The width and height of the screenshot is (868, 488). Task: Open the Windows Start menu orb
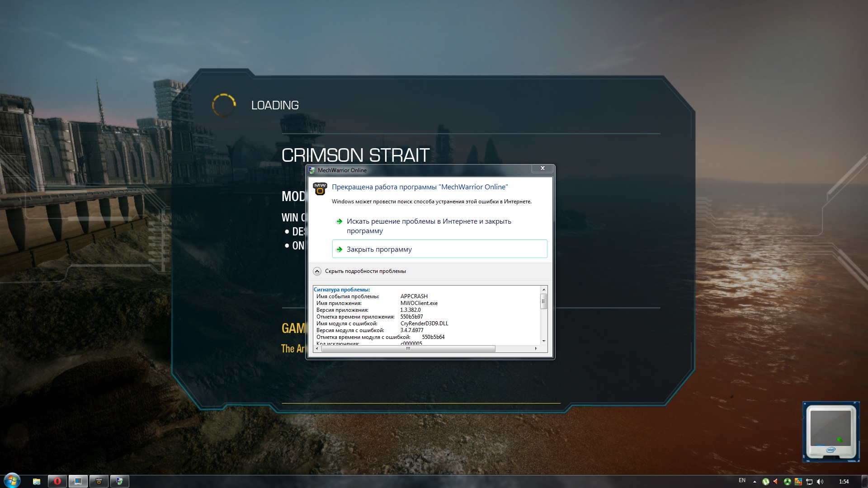12,481
